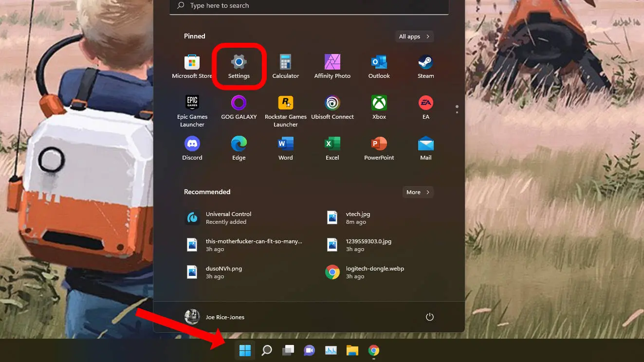Open Ubisoft Connect

point(332,108)
